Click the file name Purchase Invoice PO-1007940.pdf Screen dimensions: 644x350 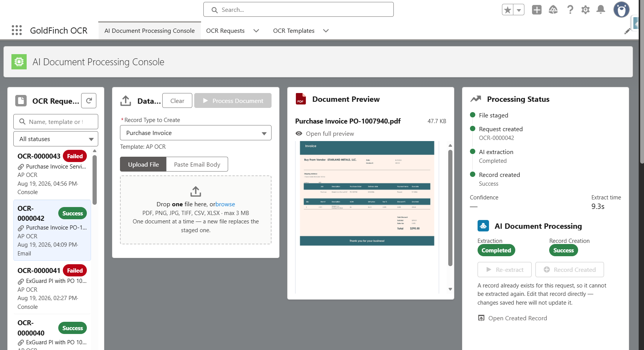[x=348, y=121]
